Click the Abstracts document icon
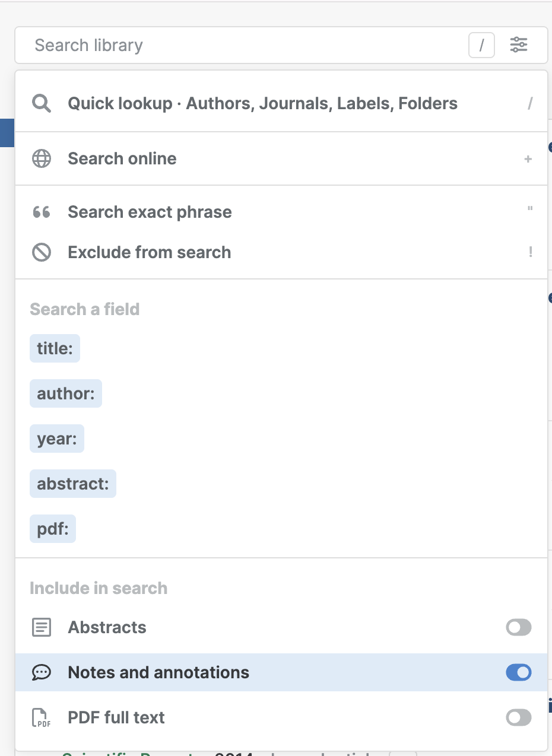552x756 pixels. pyautogui.click(x=42, y=628)
